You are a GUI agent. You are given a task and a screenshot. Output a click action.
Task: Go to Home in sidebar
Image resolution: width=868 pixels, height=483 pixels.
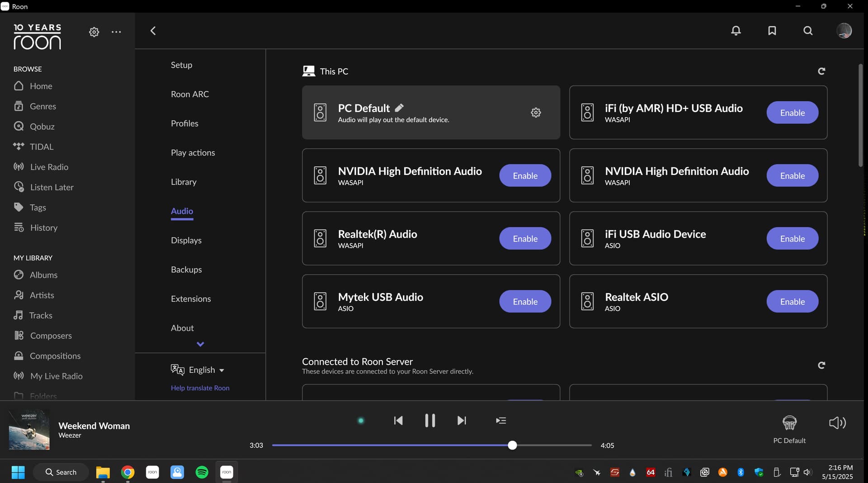pyautogui.click(x=33, y=86)
